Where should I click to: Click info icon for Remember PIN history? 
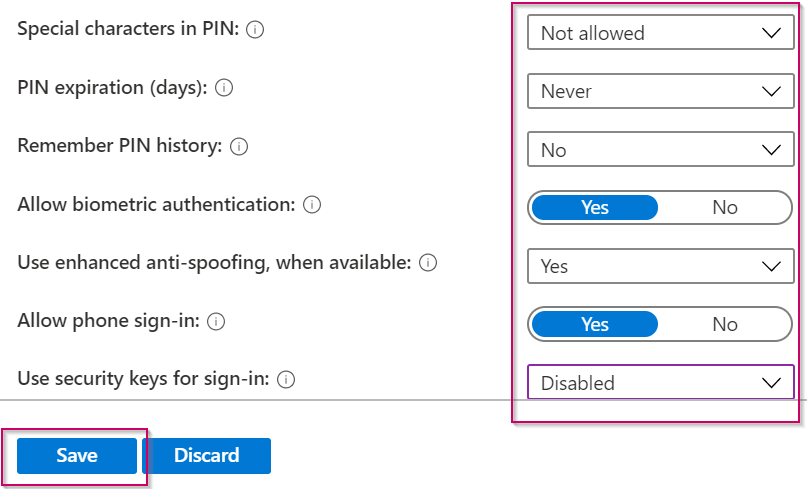pyautogui.click(x=239, y=147)
